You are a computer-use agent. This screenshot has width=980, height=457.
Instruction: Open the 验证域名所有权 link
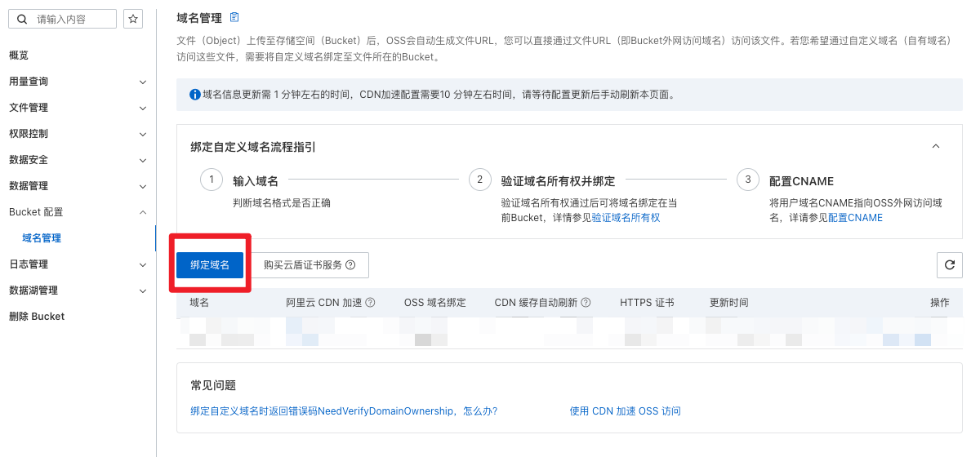click(626, 218)
